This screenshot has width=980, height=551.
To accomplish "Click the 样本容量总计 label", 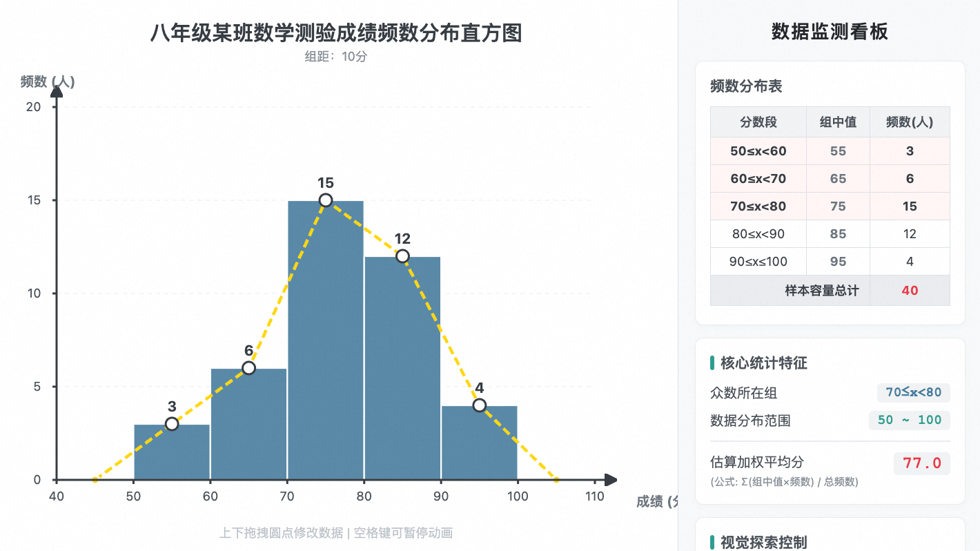I will pyautogui.click(x=822, y=291).
